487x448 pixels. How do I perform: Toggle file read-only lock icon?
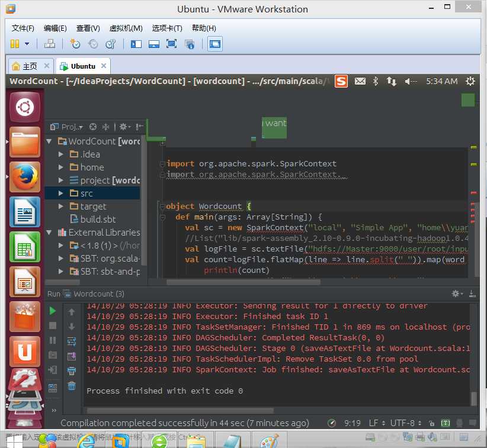pyautogui.click(x=431, y=423)
